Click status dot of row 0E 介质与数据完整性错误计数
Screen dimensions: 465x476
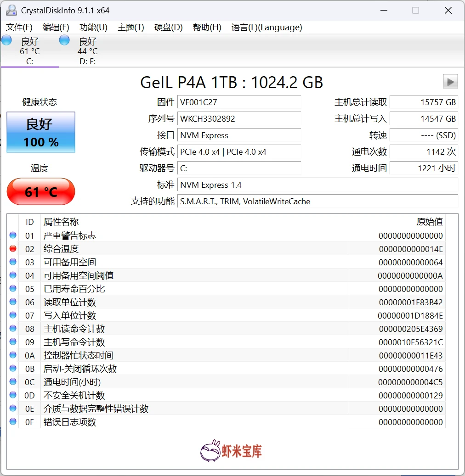pos(13,408)
